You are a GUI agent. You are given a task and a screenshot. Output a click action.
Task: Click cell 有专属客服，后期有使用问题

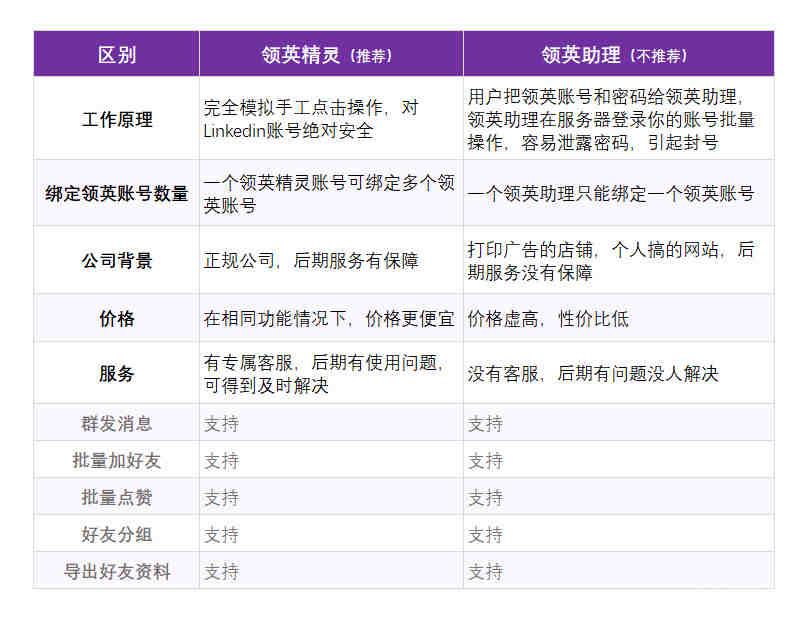click(331, 373)
